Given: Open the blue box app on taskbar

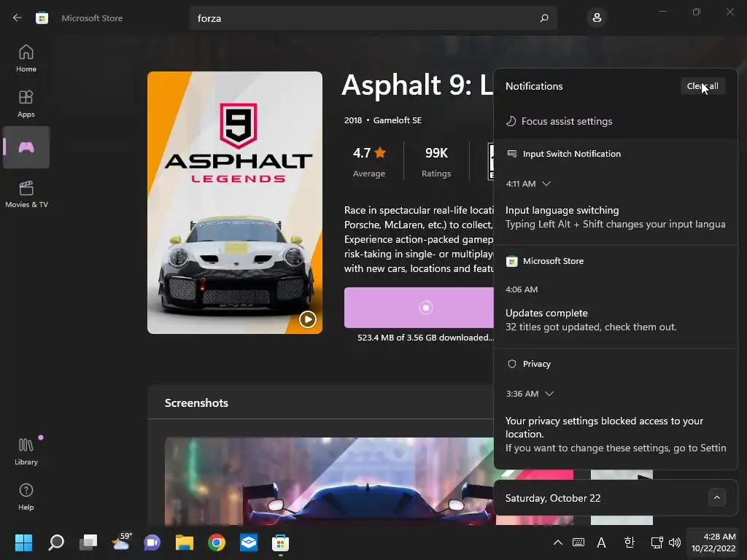Looking at the screenshot, I should point(249,542).
